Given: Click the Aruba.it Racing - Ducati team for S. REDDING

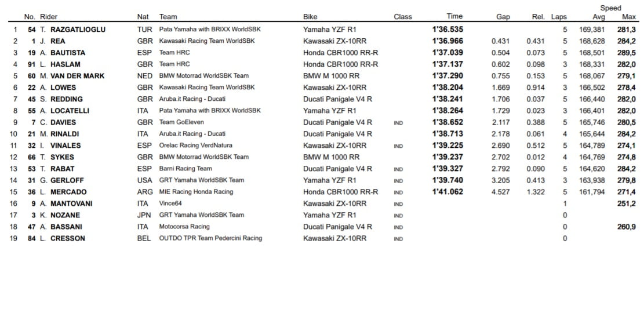Looking at the screenshot, I should coord(192,99).
